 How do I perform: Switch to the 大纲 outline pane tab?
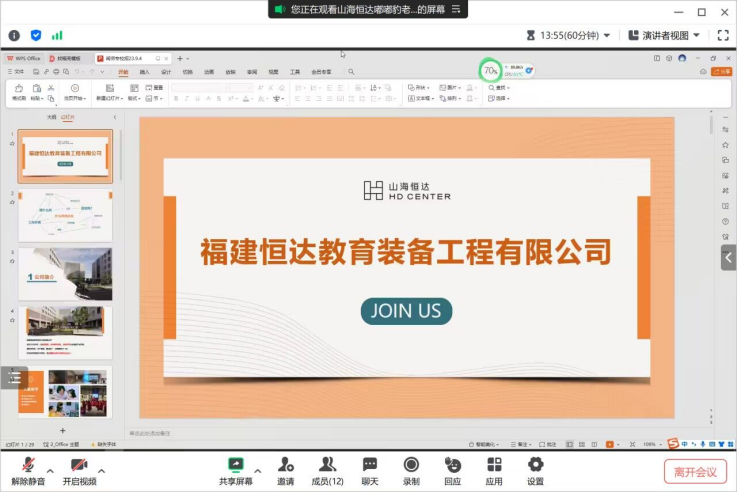(51, 117)
